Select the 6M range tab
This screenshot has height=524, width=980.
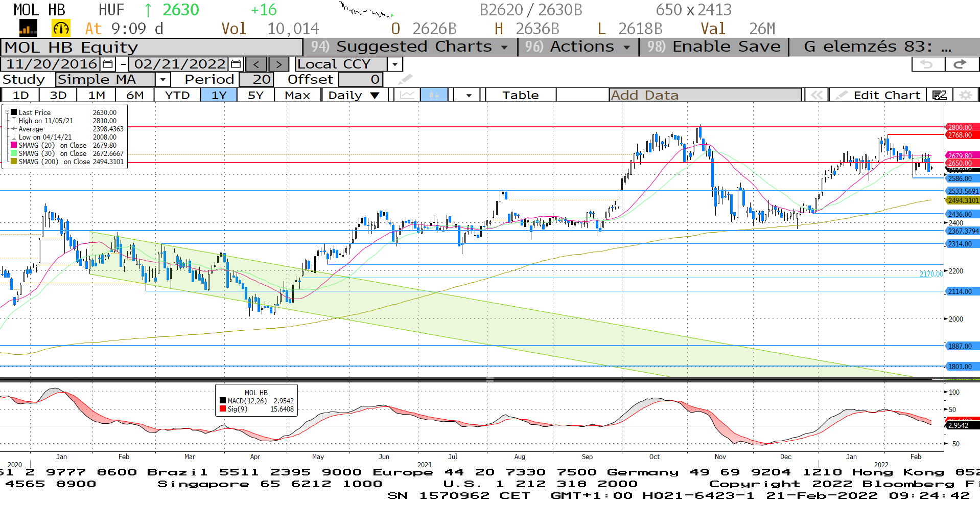[135, 95]
